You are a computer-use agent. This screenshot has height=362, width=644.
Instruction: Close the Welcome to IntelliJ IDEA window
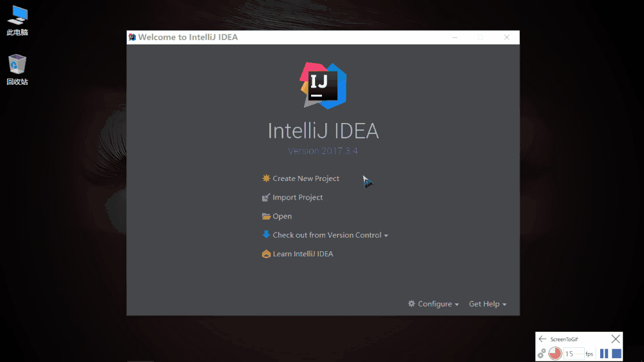coord(507,37)
